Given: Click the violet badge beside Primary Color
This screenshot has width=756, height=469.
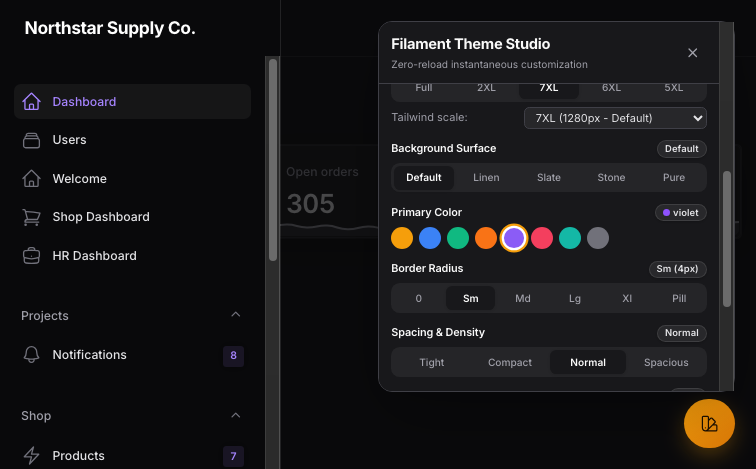Looking at the screenshot, I should pyautogui.click(x=681, y=213).
